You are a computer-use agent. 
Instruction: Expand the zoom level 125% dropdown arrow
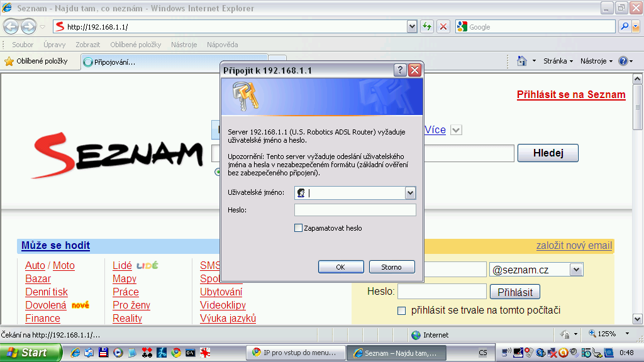[x=627, y=334]
